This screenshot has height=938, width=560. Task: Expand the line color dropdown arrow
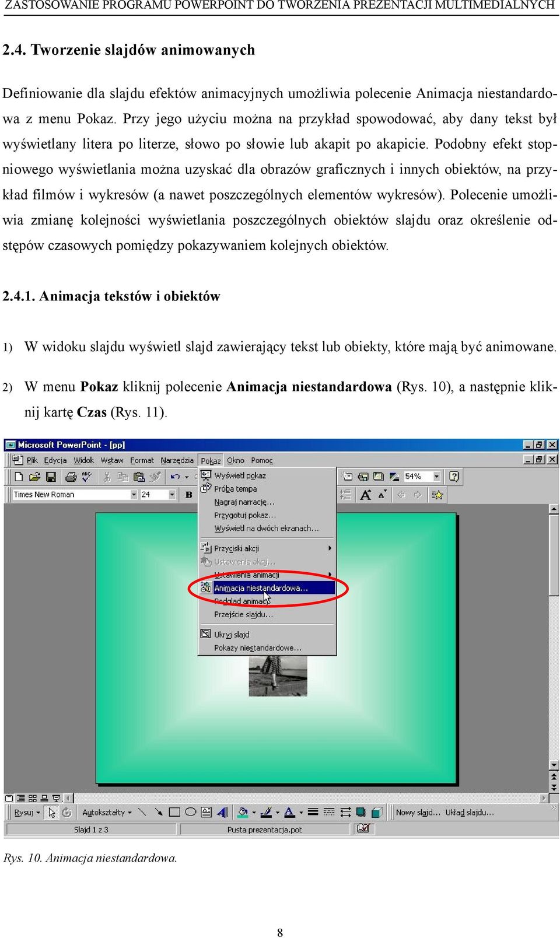coord(277,812)
